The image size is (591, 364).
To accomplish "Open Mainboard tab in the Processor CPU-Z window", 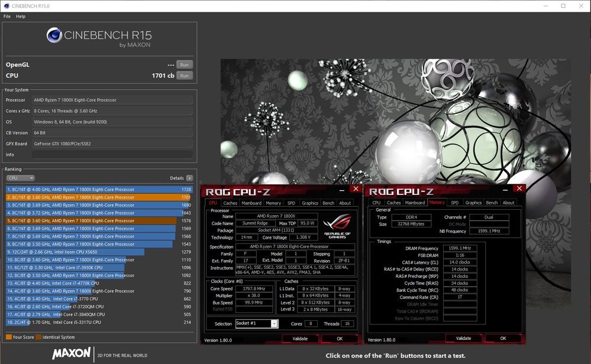I will coord(251,203).
